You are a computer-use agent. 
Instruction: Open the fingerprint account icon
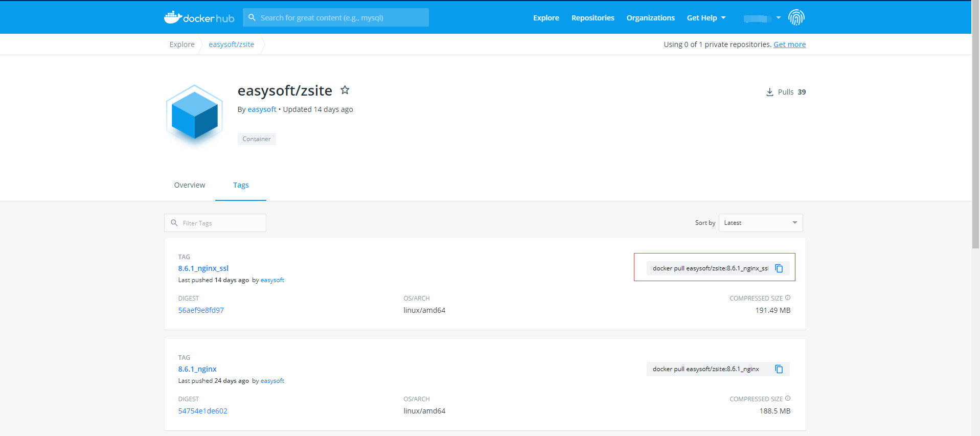pyautogui.click(x=796, y=17)
